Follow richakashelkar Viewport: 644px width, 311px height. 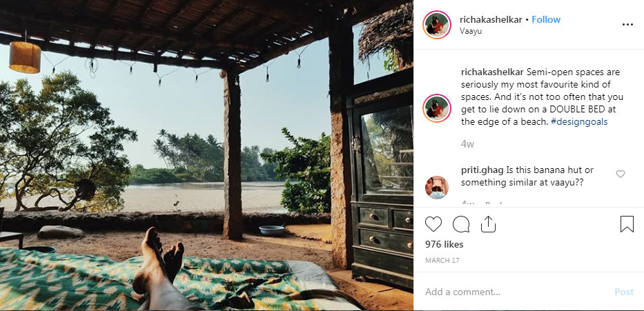point(546,19)
